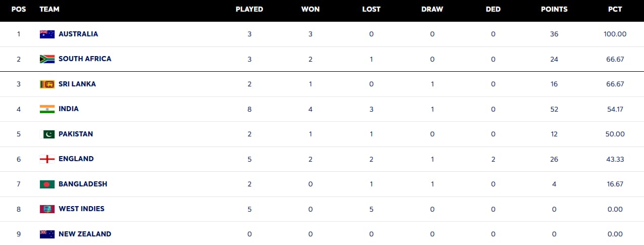
Task: Click the Bangladesh flag icon
Action: pos(47,184)
